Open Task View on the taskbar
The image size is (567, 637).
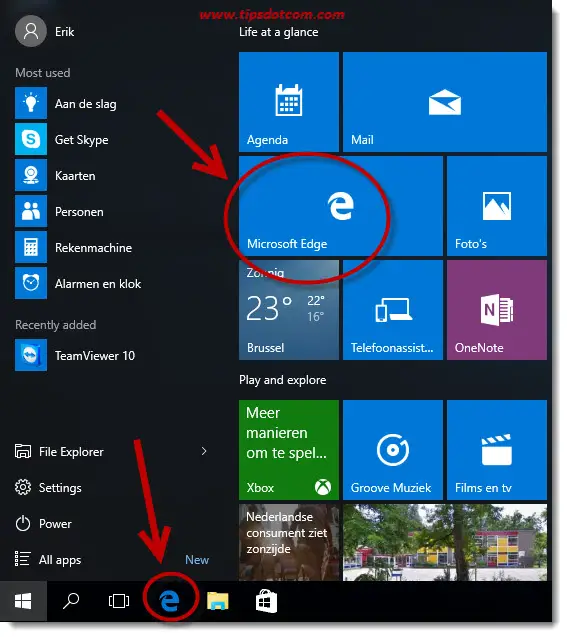tap(119, 601)
